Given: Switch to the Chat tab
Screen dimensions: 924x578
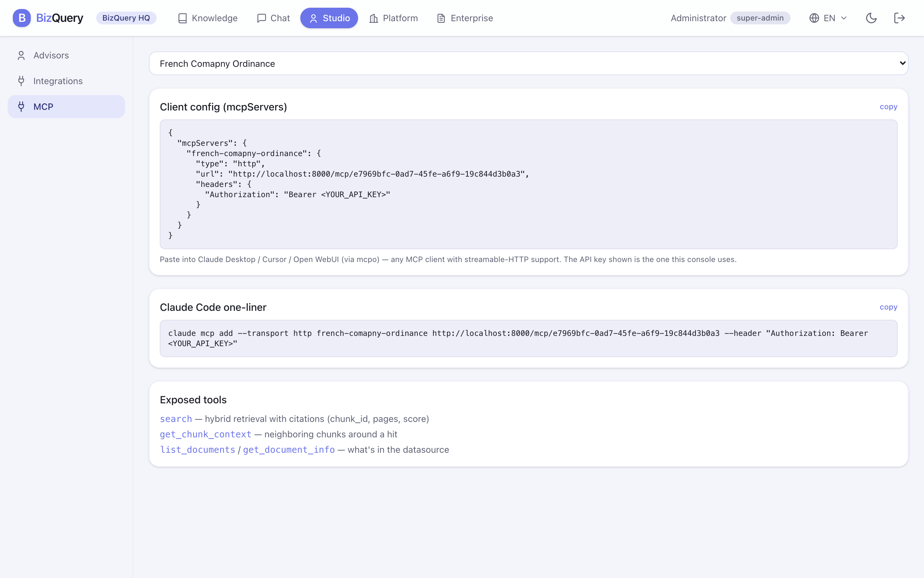Looking at the screenshot, I should coord(273,18).
